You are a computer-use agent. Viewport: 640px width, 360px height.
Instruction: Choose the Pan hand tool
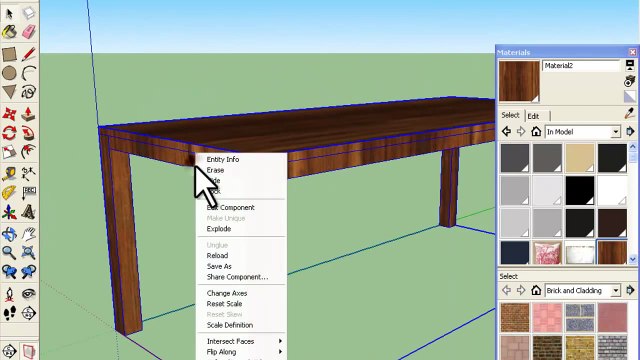point(29,234)
